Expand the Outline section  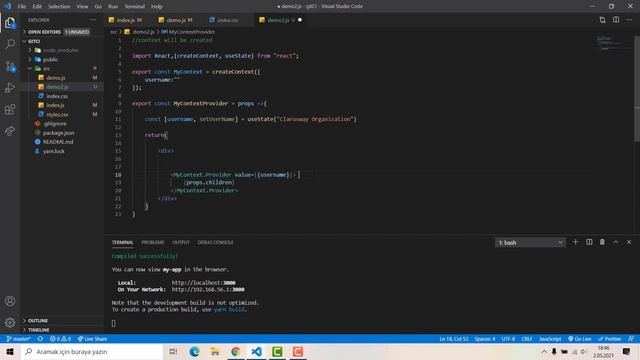(x=62, y=320)
